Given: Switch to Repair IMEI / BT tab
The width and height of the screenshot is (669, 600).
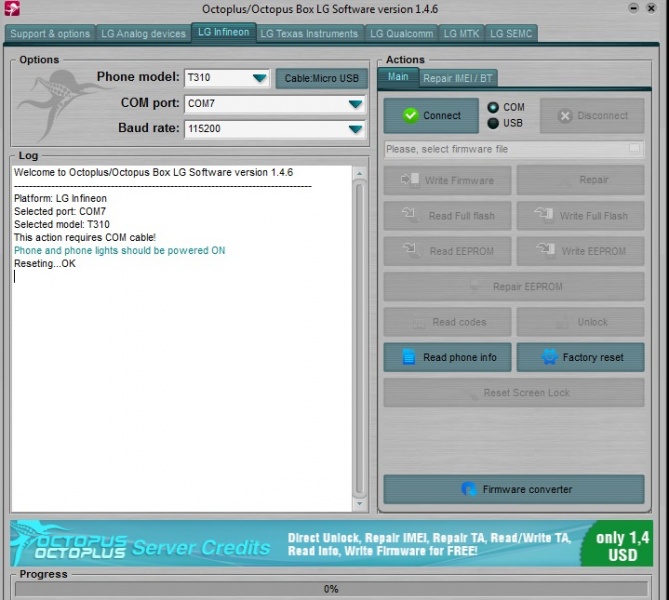Looking at the screenshot, I should point(458,78).
